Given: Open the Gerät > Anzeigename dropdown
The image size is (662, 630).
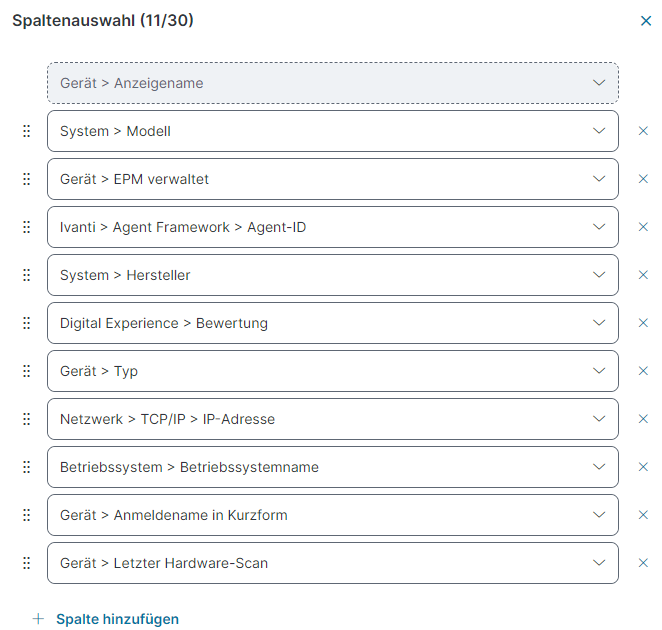Looking at the screenshot, I should coord(333,83).
